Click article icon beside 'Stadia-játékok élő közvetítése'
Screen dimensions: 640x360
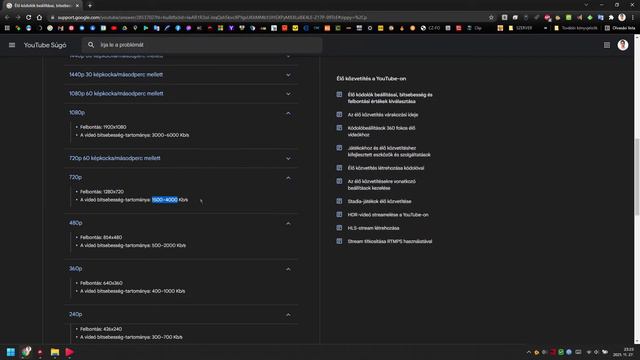339,201
